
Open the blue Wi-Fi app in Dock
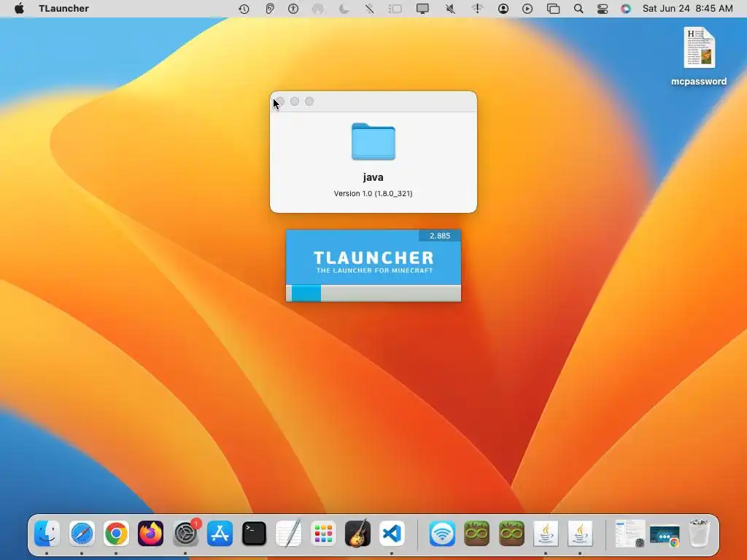point(442,533)
